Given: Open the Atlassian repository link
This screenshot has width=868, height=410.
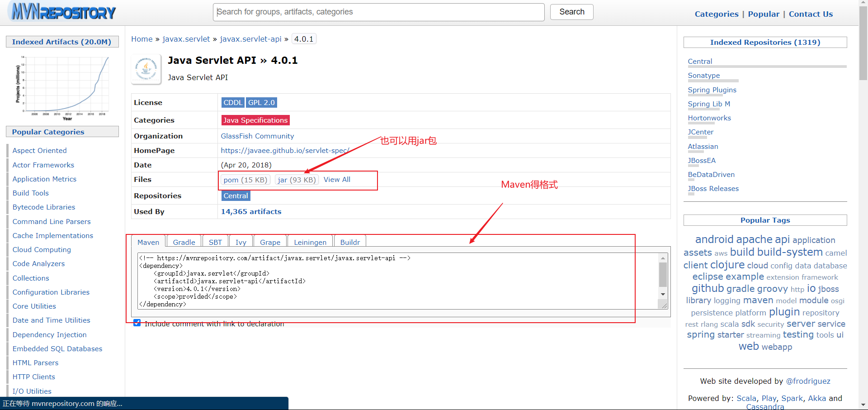Looking at the screenshot, I should [703, 147].
